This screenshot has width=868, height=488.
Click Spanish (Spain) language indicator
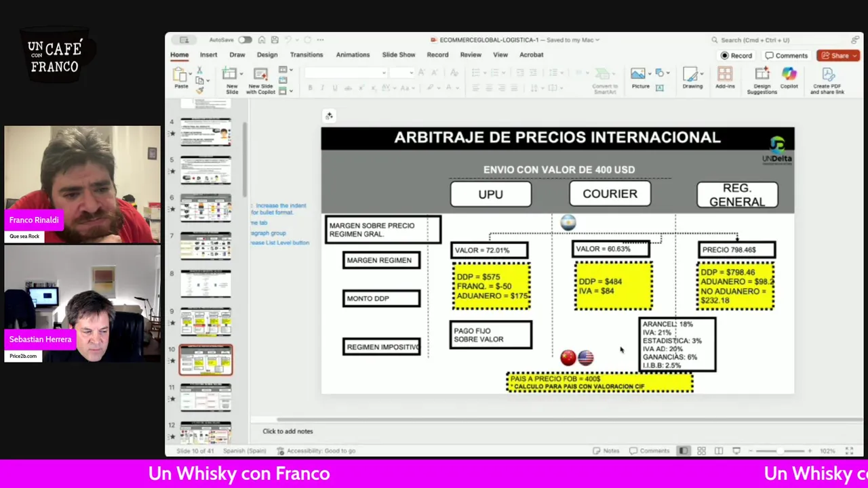coord(245,451)
